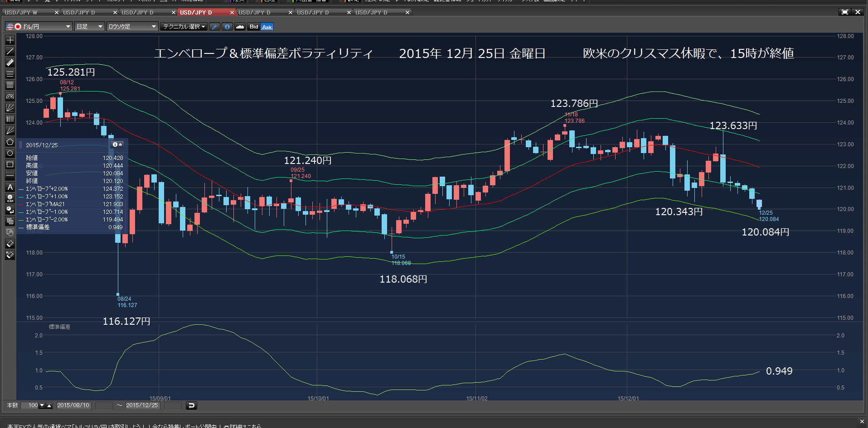Select the vertical time-zone lines tool
868x428 pixels.
pos(10,119)
